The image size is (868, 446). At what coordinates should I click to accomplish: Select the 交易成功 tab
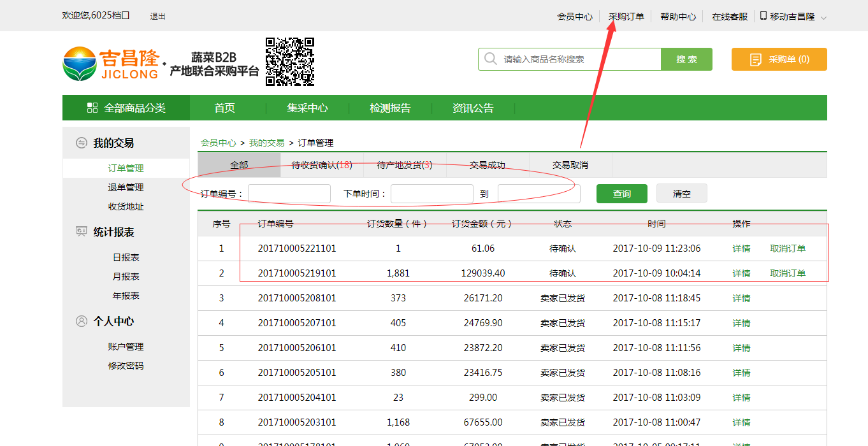coord(488,165)
